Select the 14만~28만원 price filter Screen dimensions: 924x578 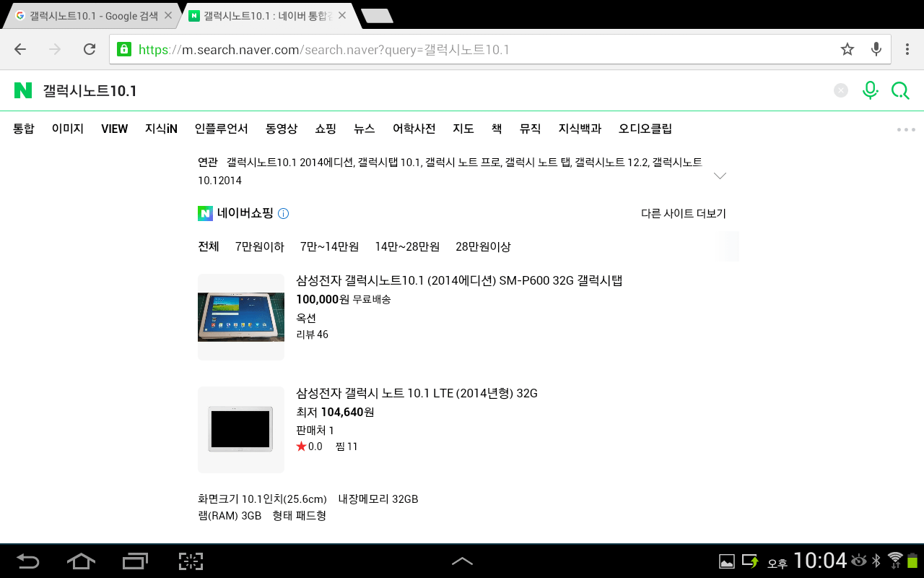[406, 246]
